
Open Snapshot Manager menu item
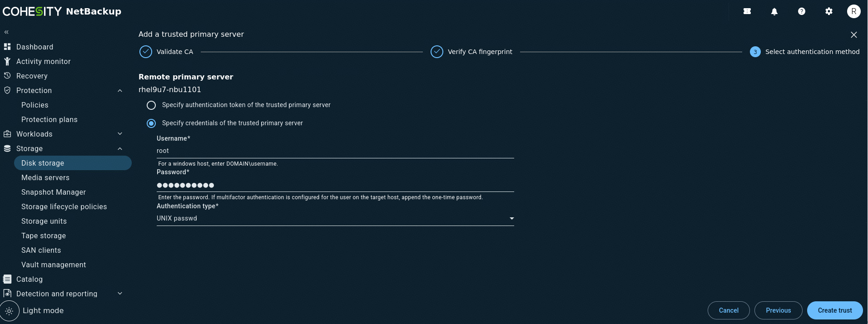(54, 192)
